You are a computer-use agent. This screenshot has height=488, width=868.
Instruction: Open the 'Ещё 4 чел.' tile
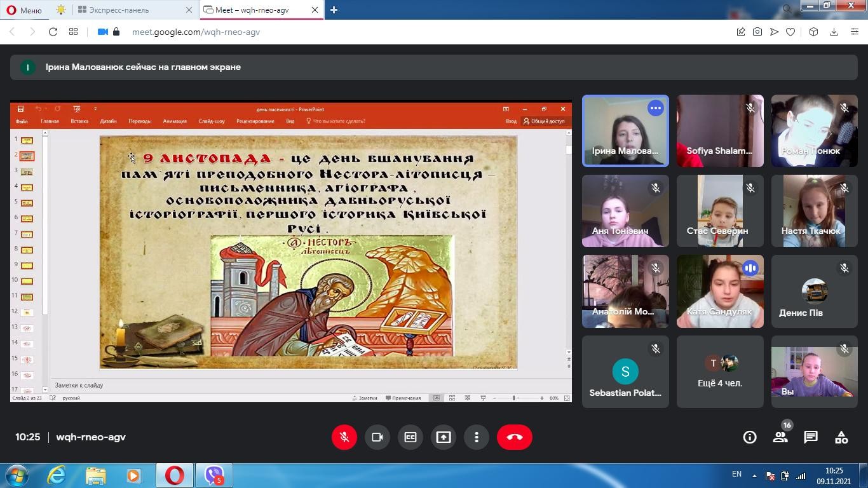[x=720, y=372]
